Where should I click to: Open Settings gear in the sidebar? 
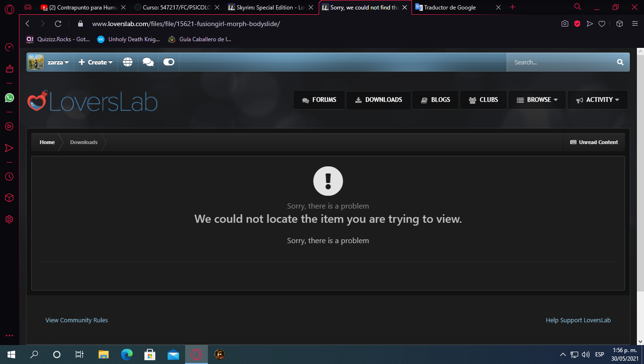coord(9,219)
